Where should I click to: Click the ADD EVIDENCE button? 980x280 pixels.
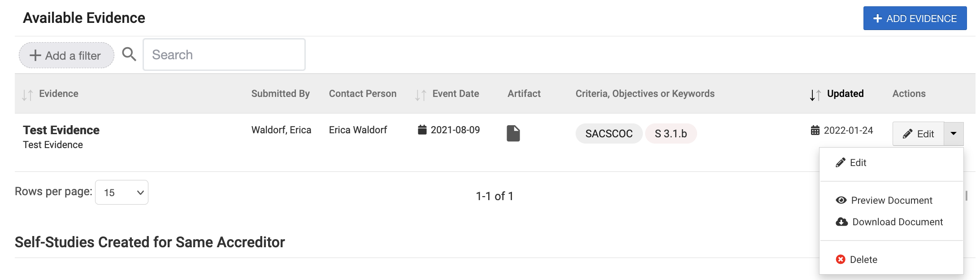coord(915,18)
